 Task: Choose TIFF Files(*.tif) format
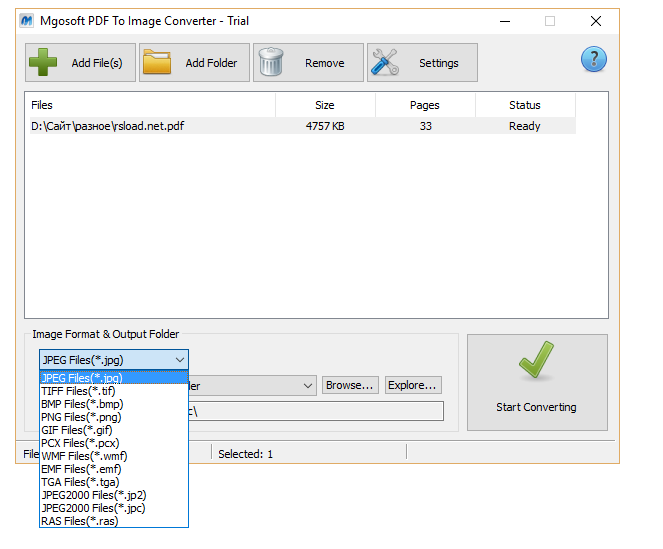tap(114, 391)
